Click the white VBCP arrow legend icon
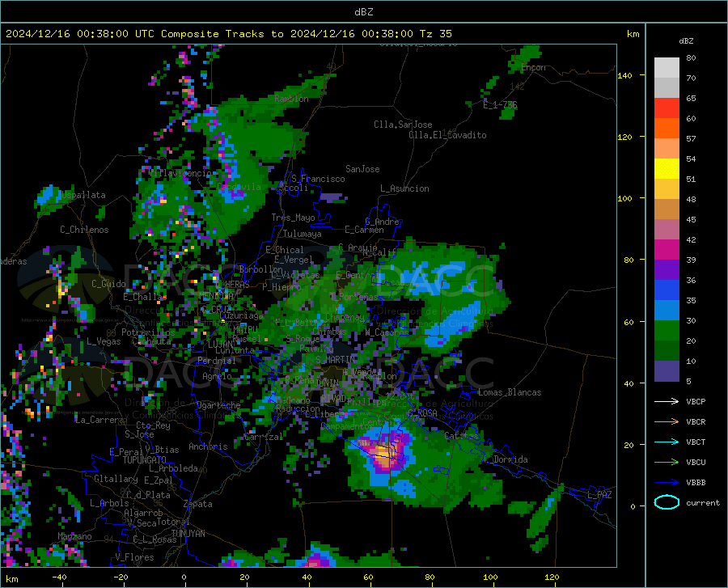Viewport: 728px width, 588px height. coord(667,401)
